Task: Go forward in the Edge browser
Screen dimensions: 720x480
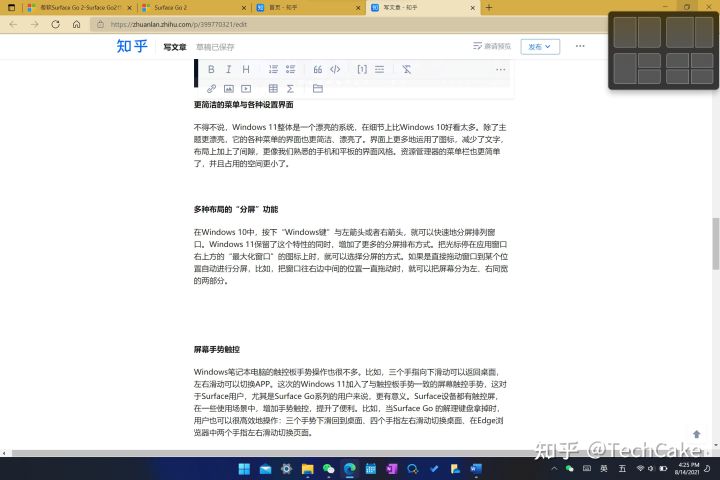Action: click(x=34, y=24)
